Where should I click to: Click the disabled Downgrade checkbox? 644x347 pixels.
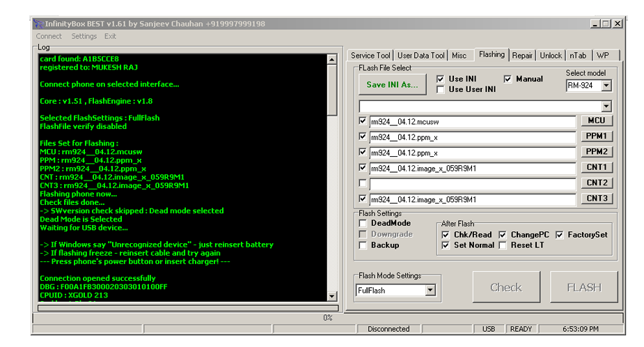(x=363, y=234)
